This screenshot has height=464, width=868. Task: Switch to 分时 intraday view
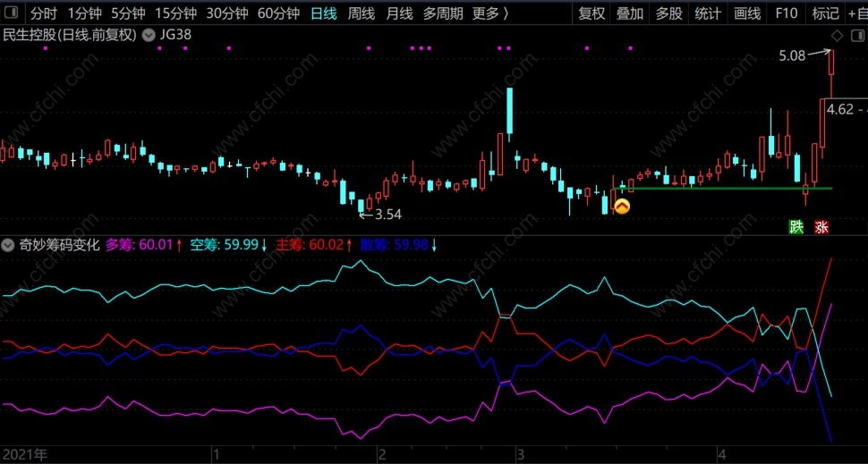[x=44, y=13]
